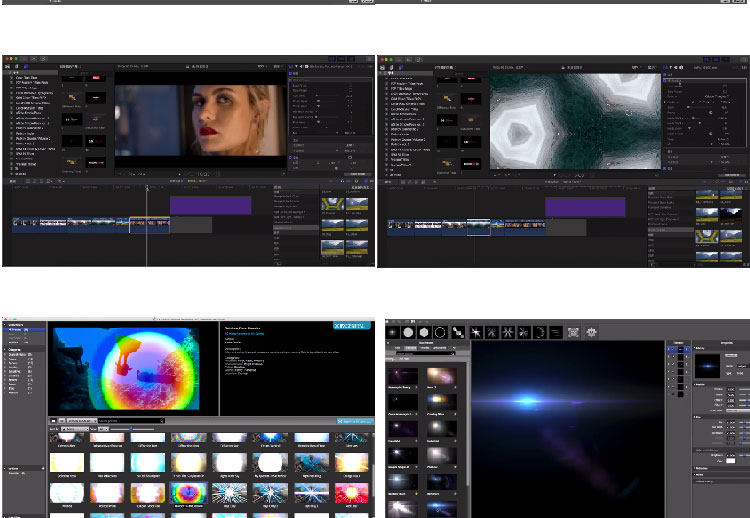Select the purple title clip in the timeline under the woman's portrait
750x518 pixels.
click(x=210, y=205)
